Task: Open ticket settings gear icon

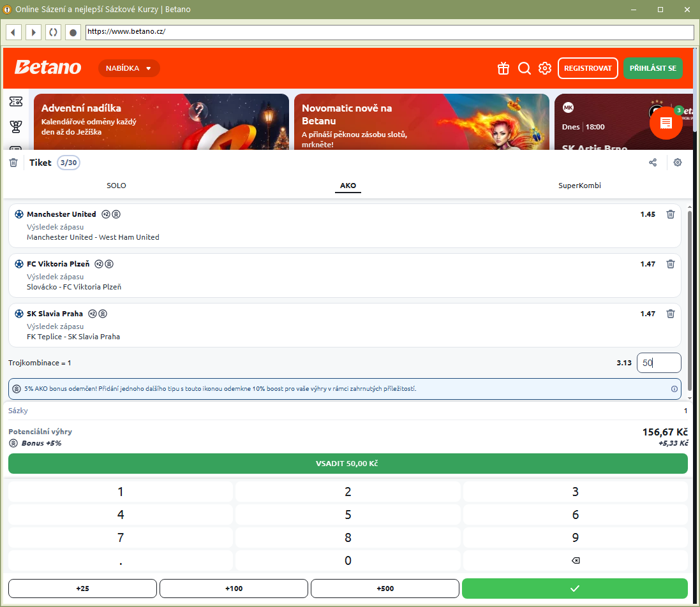Action: 678,163
